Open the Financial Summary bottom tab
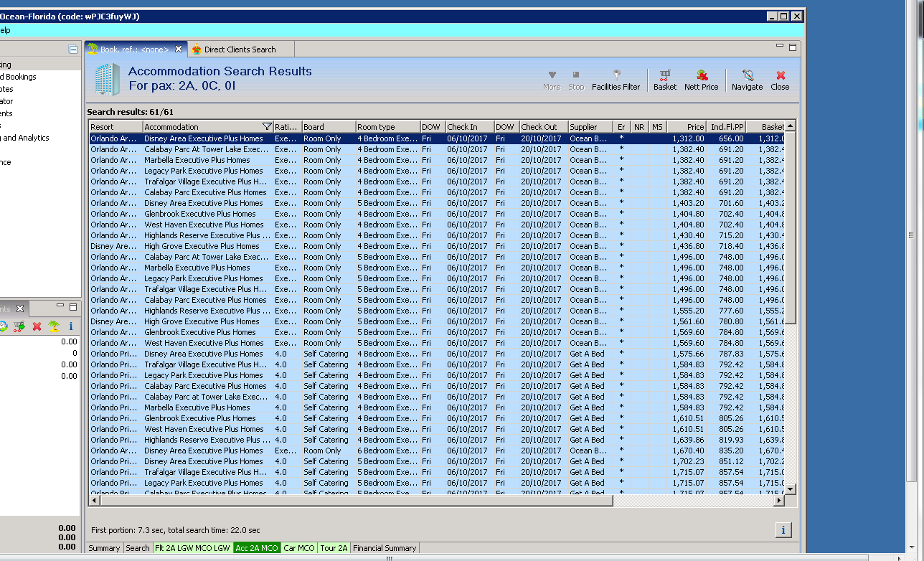This screenshot has height=561, width=924. (x=385, y=548)
